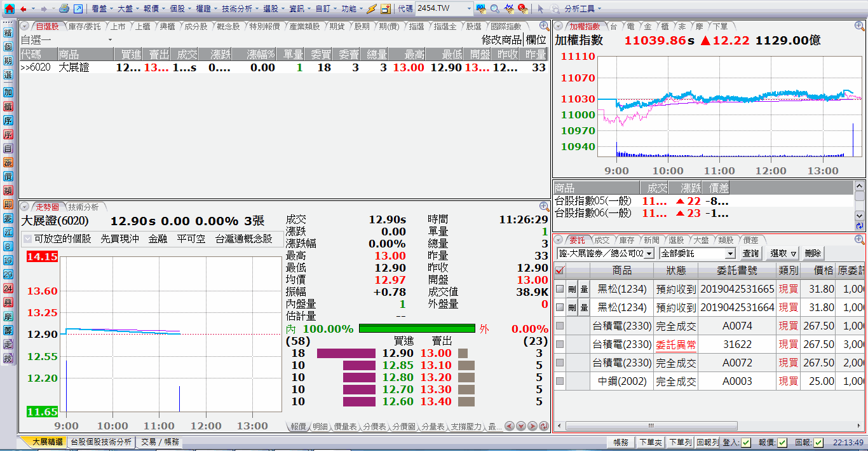Check the box for the first 黑松(1234) order
The image size is (868, 451).
point(559,289)
